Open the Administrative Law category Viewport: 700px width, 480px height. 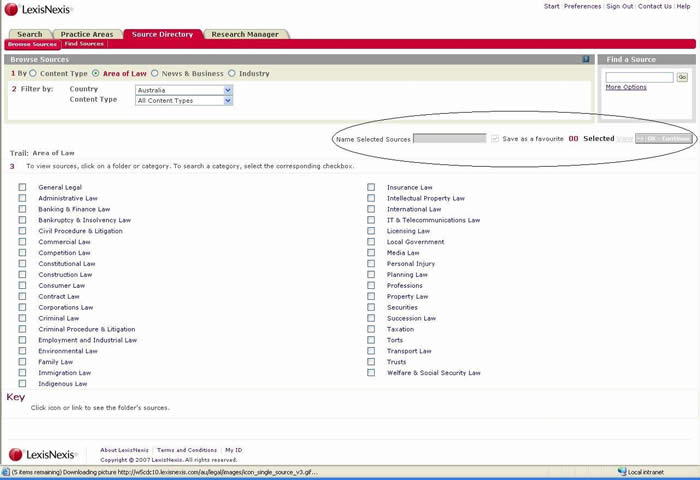[x=68, y=198]
